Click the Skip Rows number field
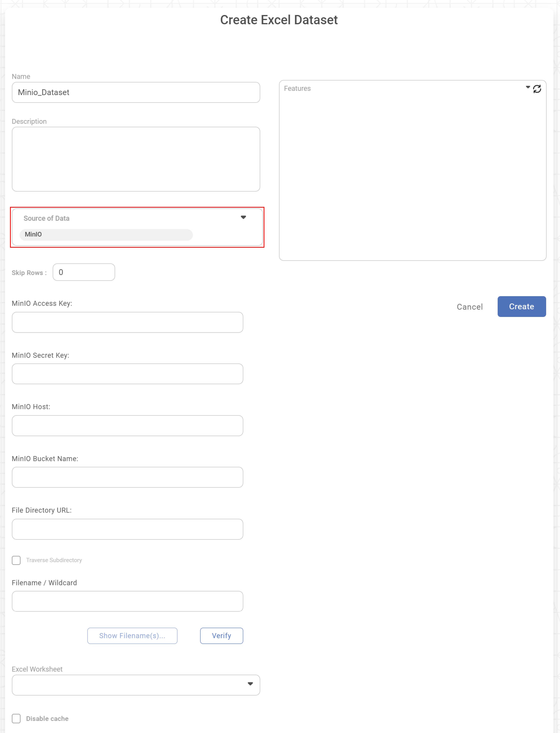Image resolution: width=560 pixels, height=733 pixels. click(84, 272)
